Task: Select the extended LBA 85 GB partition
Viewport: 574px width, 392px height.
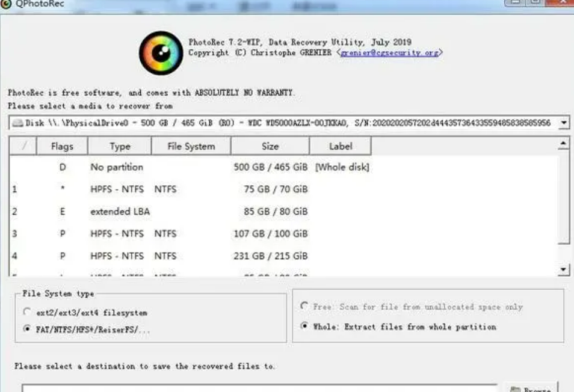Action: click(x=284, y=212)
